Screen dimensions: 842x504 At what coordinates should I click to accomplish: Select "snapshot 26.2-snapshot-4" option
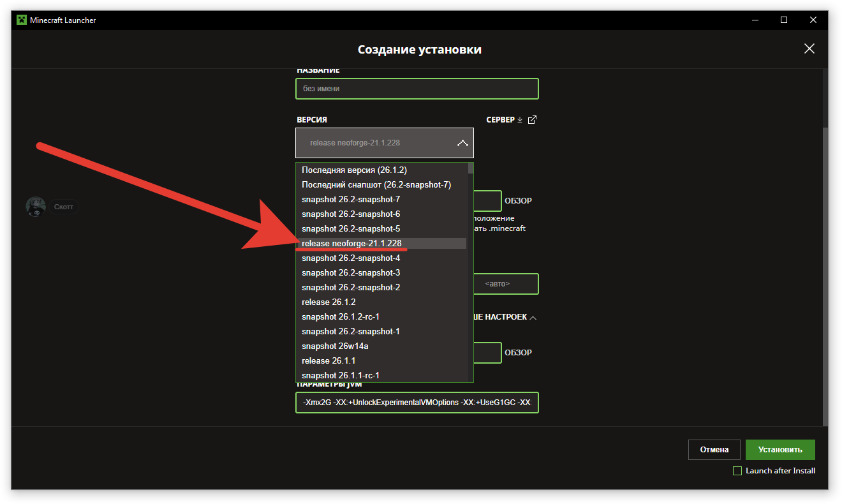tap(381, 258)
